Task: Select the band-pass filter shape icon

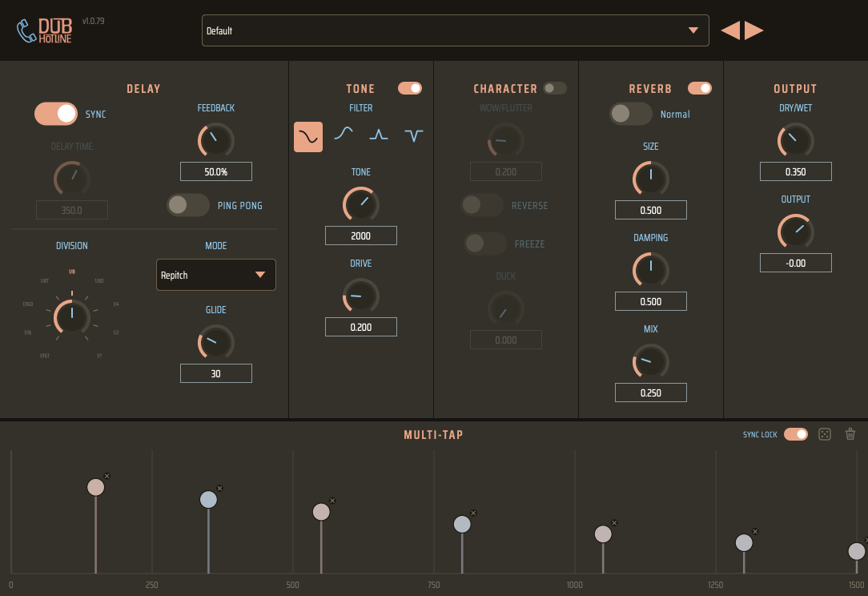Action: [379, 134]
